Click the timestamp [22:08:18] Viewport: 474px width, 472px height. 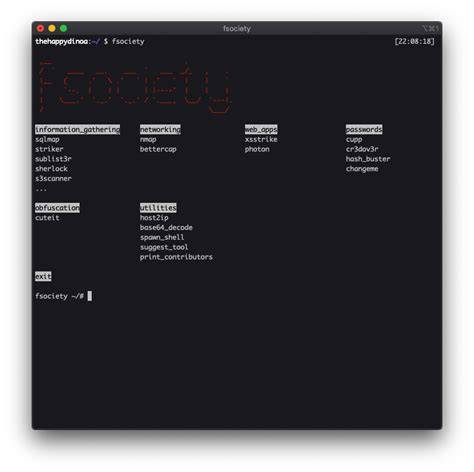coord(414,41)
